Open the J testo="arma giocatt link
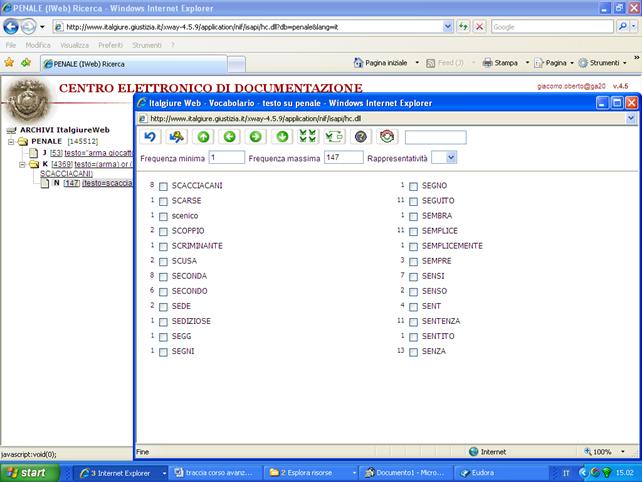The width and height of the screenshot is (642, 482). coord(98,153)
